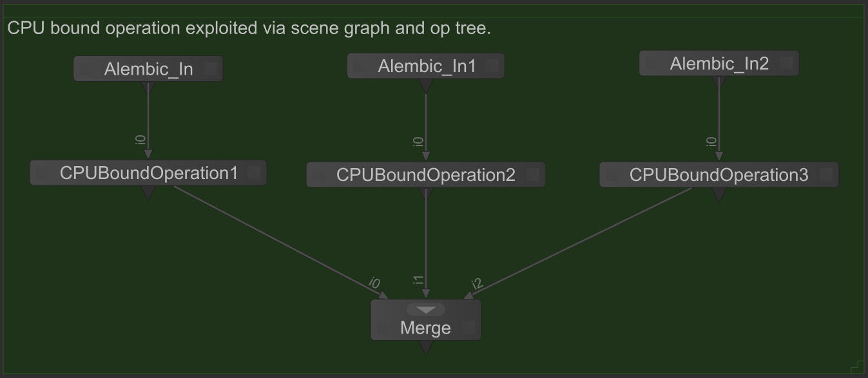This screenshot has width=868, height=378.
Task: Select the Alembic_In node
Action: [148, 68]
